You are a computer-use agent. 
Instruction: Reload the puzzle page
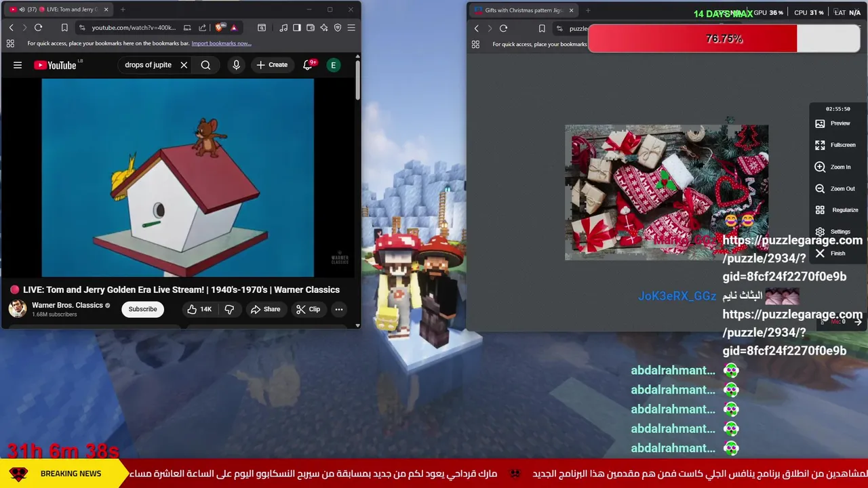pyautogui.click(x=503, y=28)
